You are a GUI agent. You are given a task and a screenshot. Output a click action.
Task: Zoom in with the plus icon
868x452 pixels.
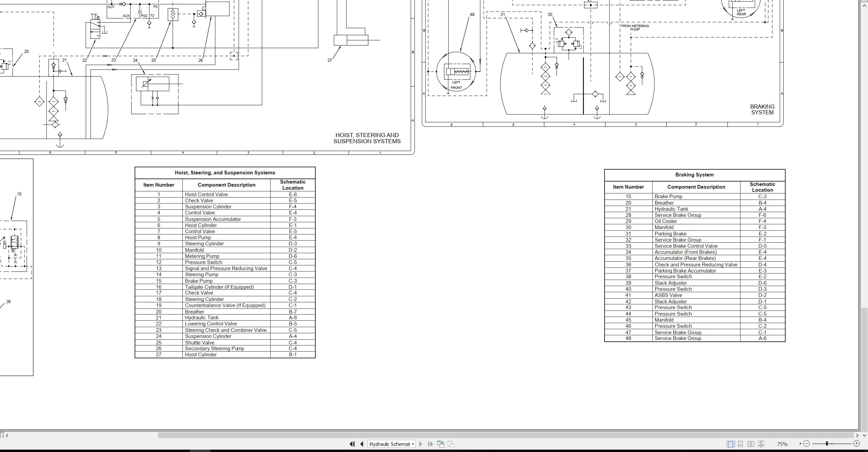tap(856, 444)
